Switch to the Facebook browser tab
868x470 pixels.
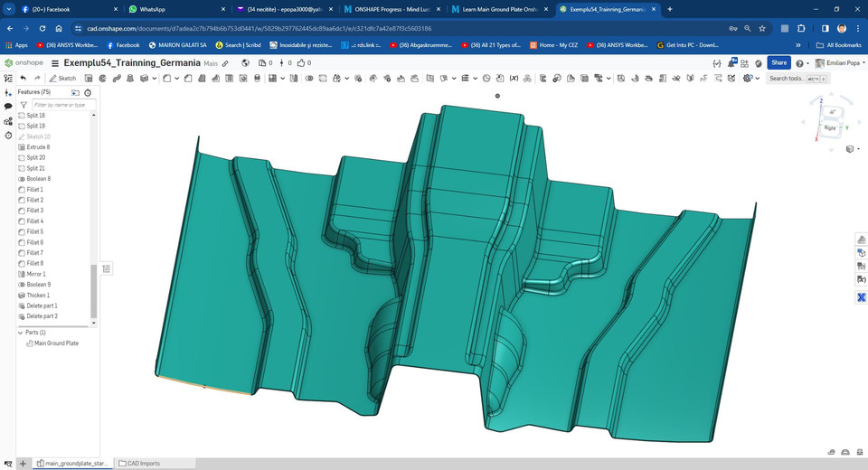point(70,9)
